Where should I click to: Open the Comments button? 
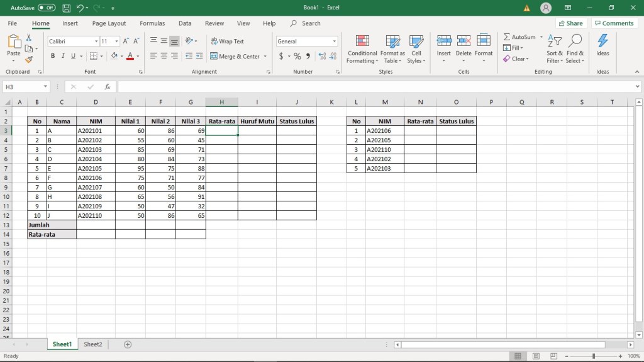click(614, 23)
